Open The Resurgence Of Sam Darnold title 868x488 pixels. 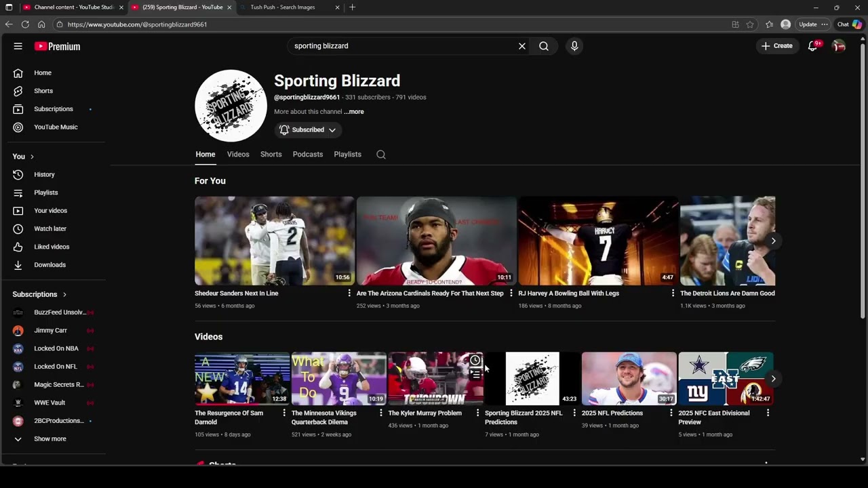[x=229, y=418]
